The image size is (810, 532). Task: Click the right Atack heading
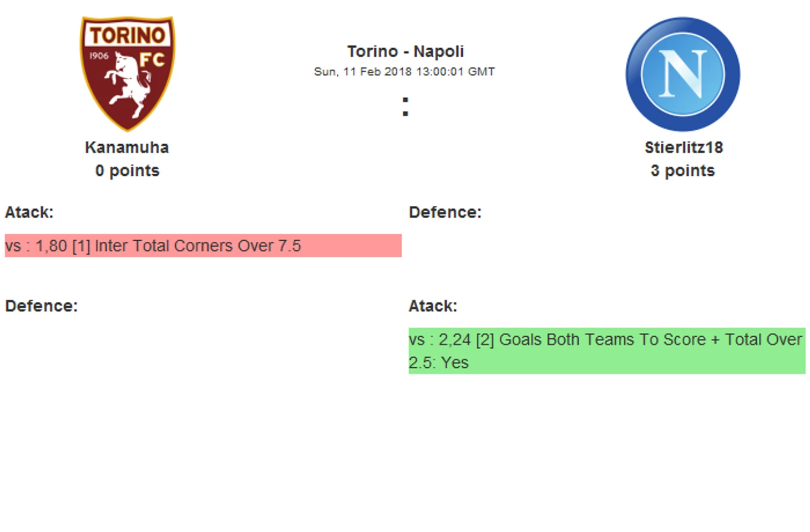[x=433, y=306]
